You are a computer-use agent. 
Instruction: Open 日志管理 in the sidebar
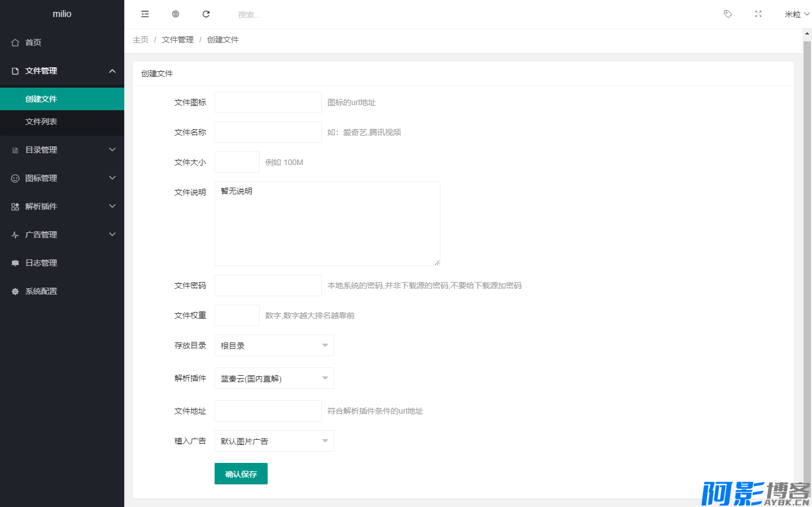[x=62, y=263]
